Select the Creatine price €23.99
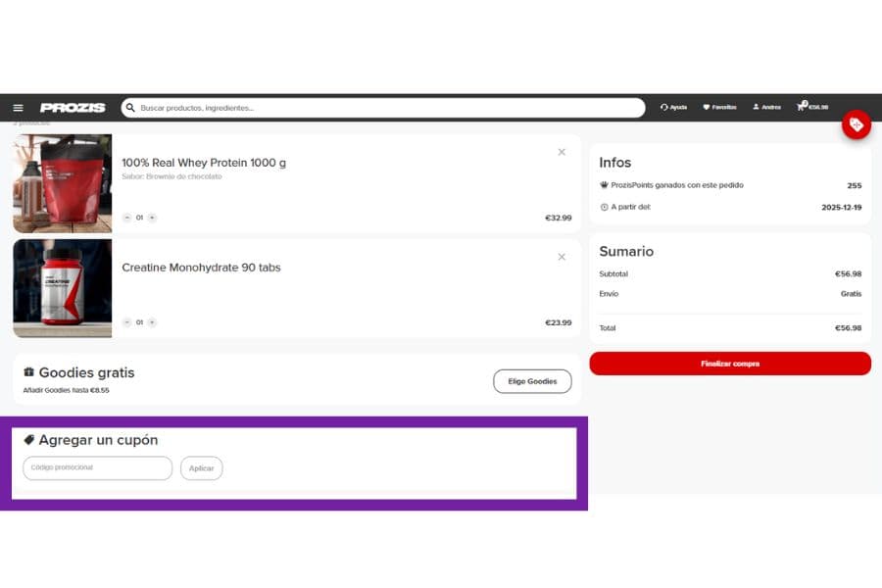The width and height of the screenshot is (882, 588). [x=558, y=322]
